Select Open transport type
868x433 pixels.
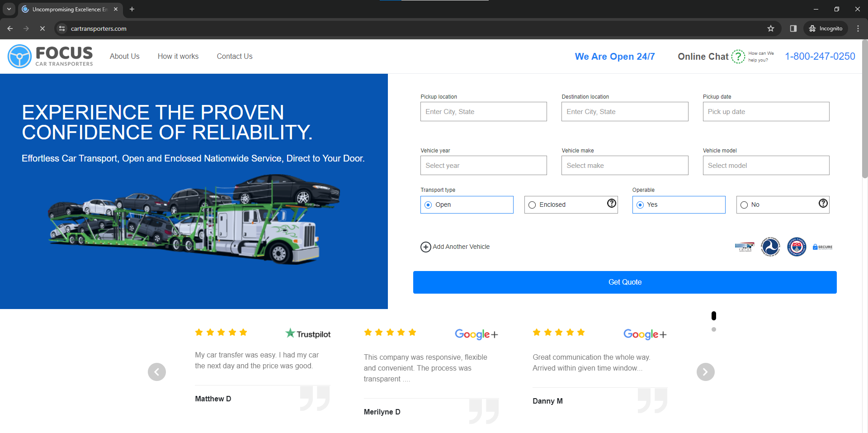427,205
